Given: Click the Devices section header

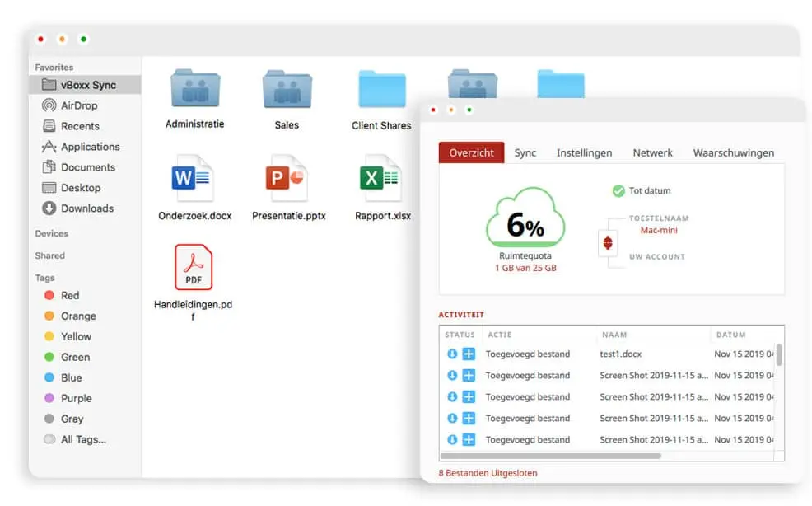Looking at the screenshot, I should tap(52, 234).
